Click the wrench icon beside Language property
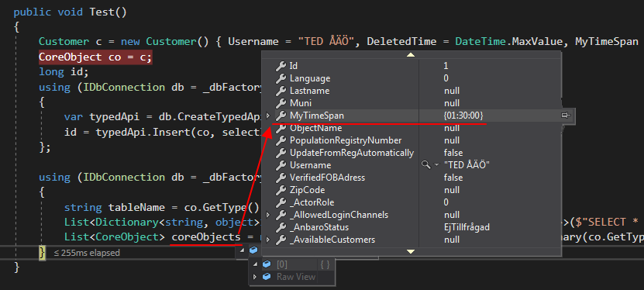 [281, 78]
